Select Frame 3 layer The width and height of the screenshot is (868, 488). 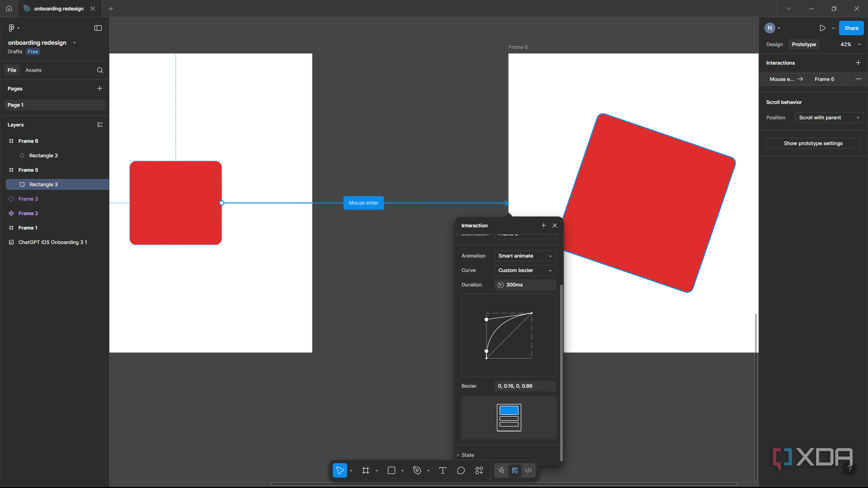point(28,199)
